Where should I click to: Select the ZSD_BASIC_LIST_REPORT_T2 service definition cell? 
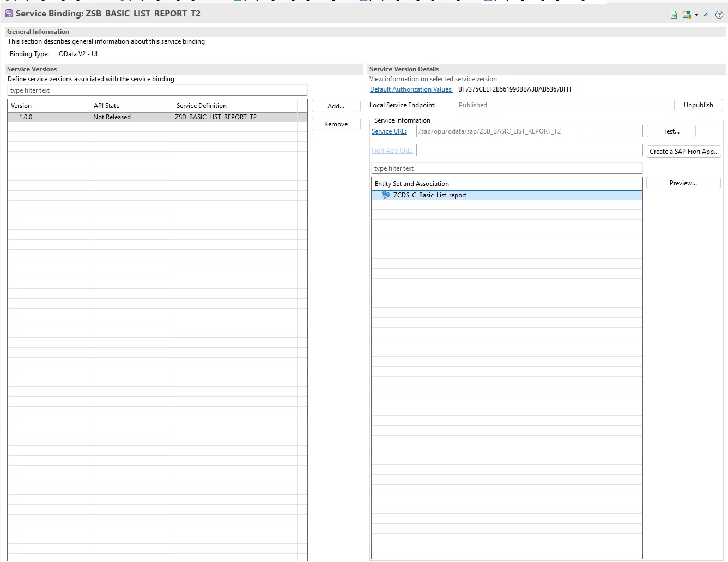click(235, 117)
